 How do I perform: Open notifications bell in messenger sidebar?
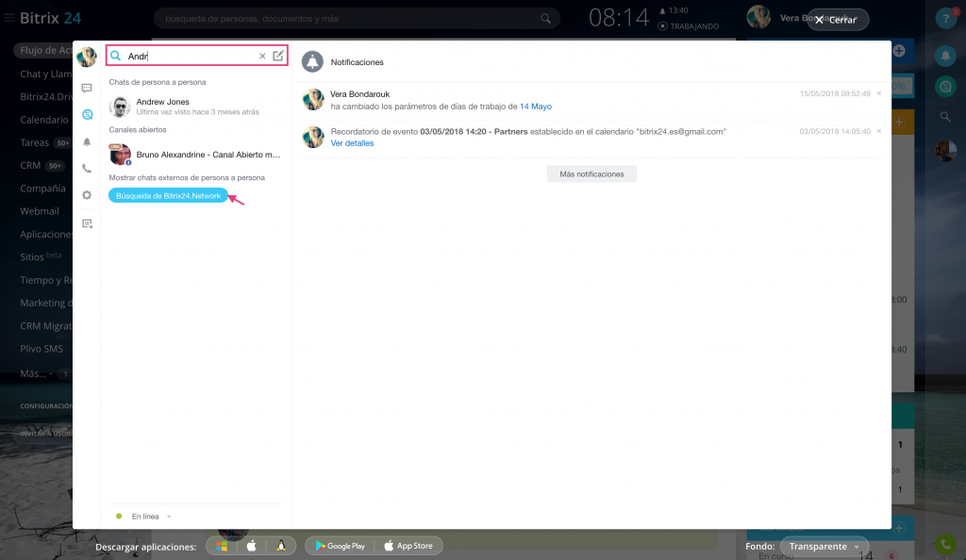tap(87, 141)
